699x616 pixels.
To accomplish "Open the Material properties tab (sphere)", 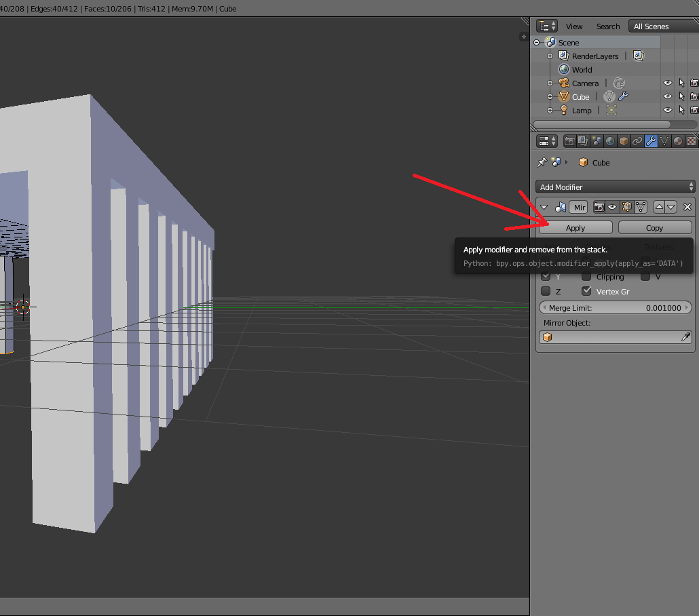I will tap(678, 141).
